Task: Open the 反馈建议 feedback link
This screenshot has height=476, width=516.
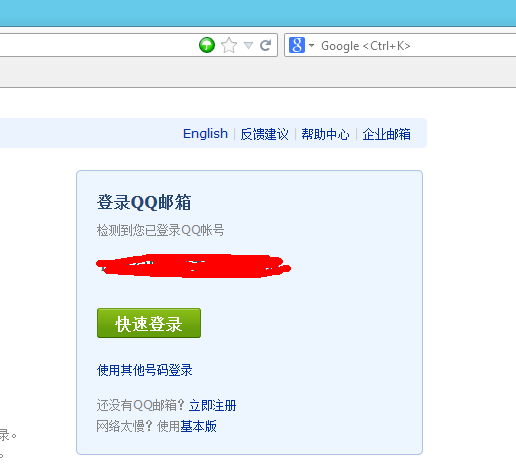Action: (265, 134)
